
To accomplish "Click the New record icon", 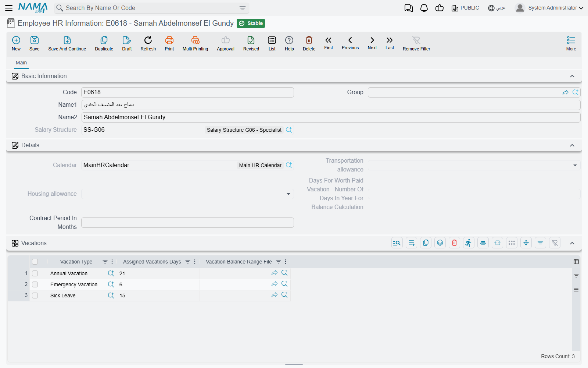I will click(16, 43).
